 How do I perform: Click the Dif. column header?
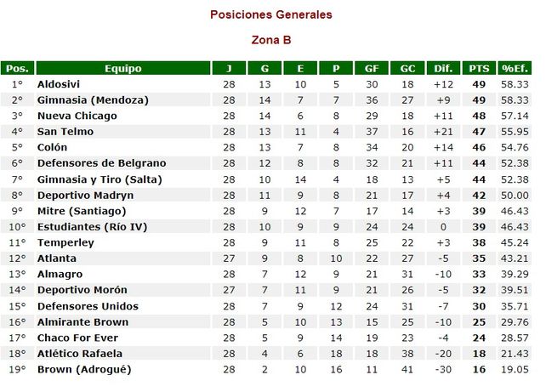443,68
